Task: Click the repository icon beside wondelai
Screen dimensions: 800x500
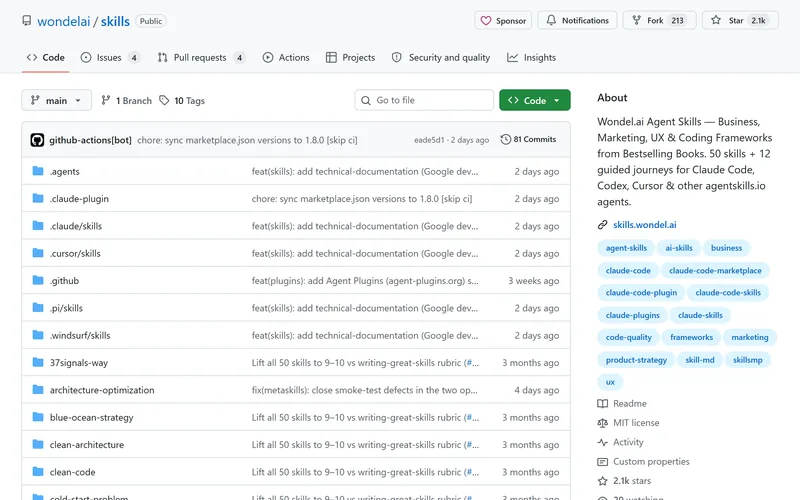Action: pos(27,21)
